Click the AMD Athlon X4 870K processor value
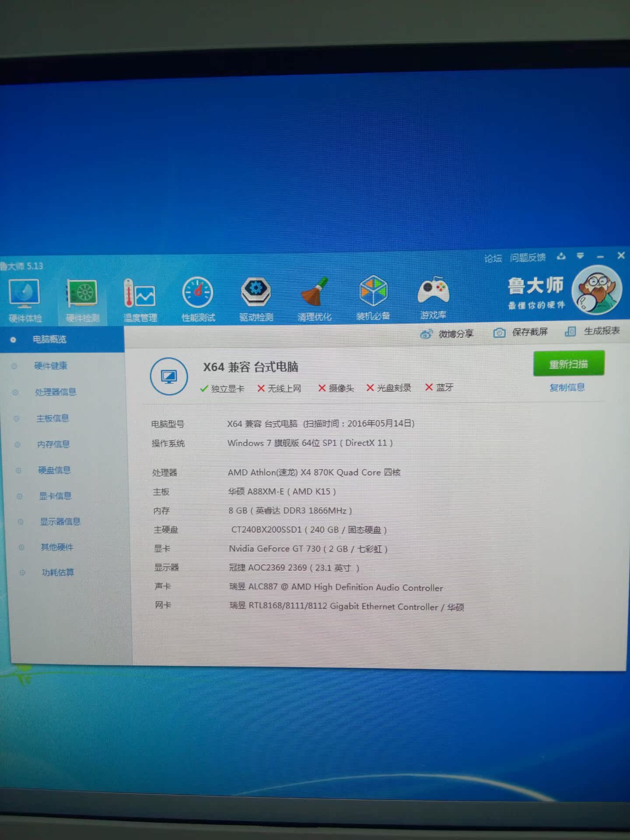Image resolution: width=630 pixels, height=840 pixels. click(314, 472)
